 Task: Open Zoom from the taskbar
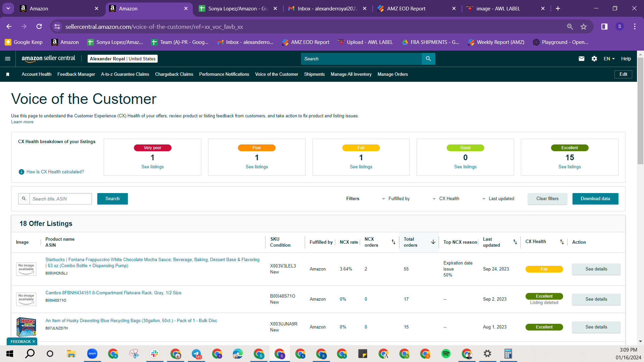[x=92, y=354]
